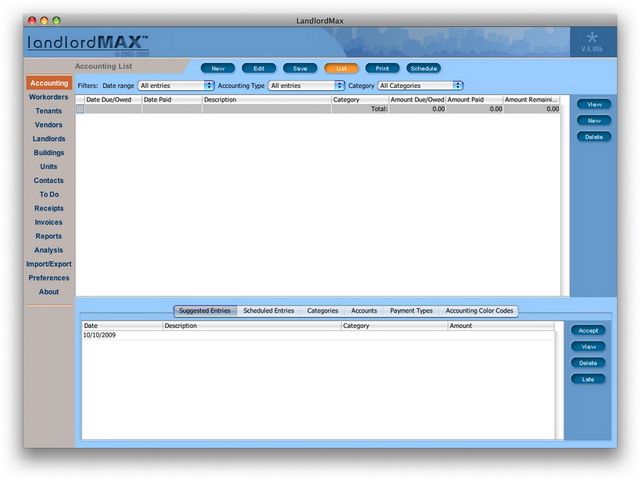Viewport: 640px width, 480px height.
Task: Open the Receipts section
Action: pos(49,208)
